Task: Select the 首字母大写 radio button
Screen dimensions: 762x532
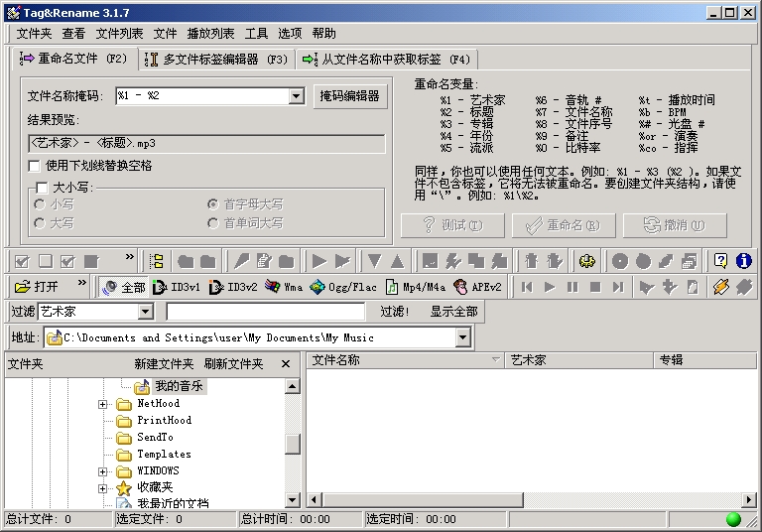Action: coord(212,204)
